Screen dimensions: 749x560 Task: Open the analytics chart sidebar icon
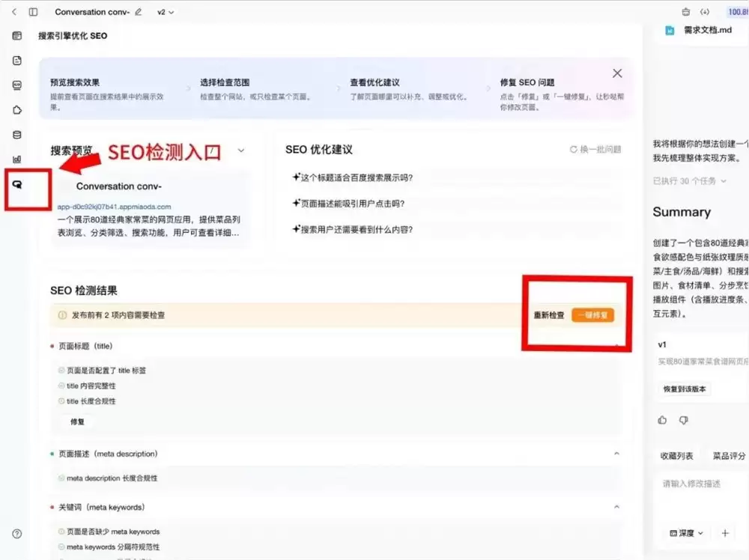coord(17,159)
